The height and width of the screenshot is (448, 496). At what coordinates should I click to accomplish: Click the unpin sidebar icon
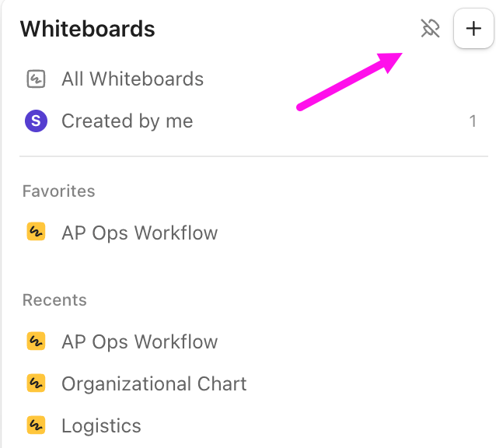(430, 30)
